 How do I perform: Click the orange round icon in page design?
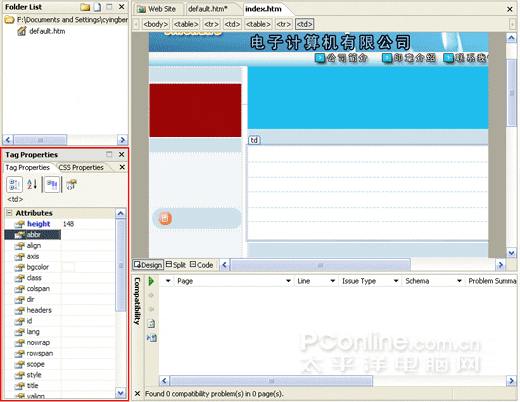pos(165,218)
